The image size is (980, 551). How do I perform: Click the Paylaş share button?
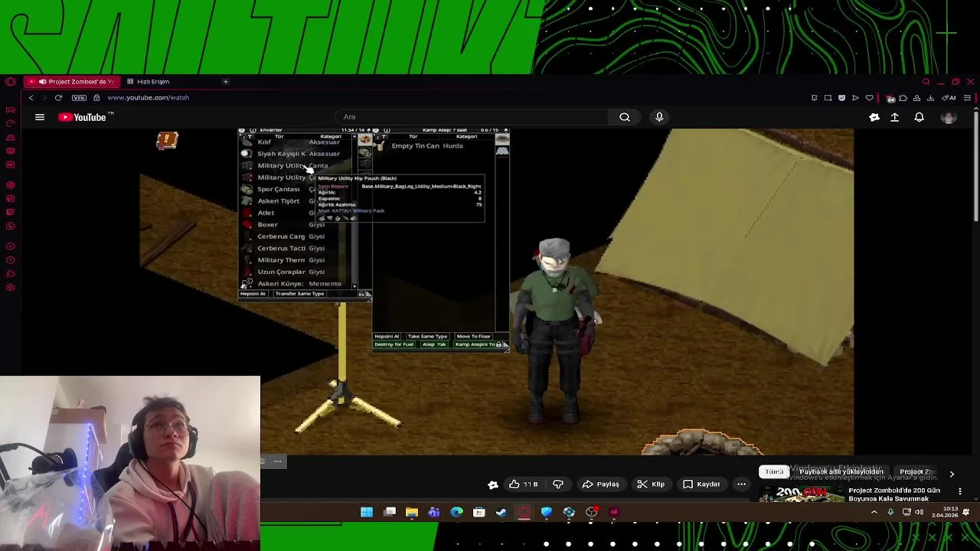click(600, 484)
